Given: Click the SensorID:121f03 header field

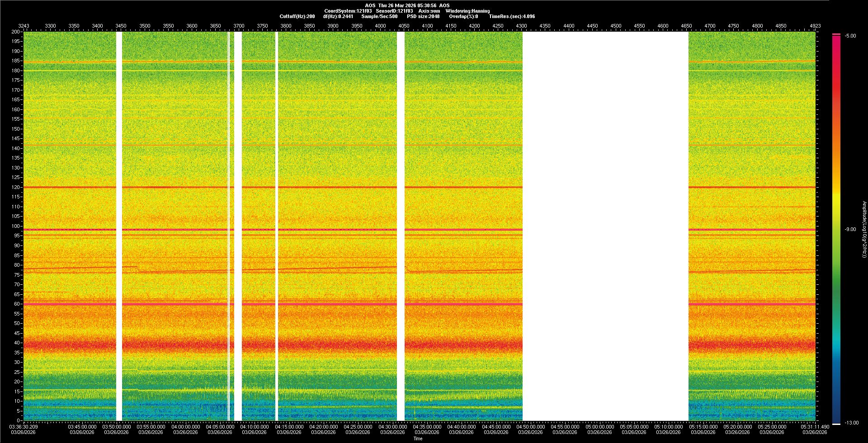Looking at the screenshot, I should click(394, 11).
